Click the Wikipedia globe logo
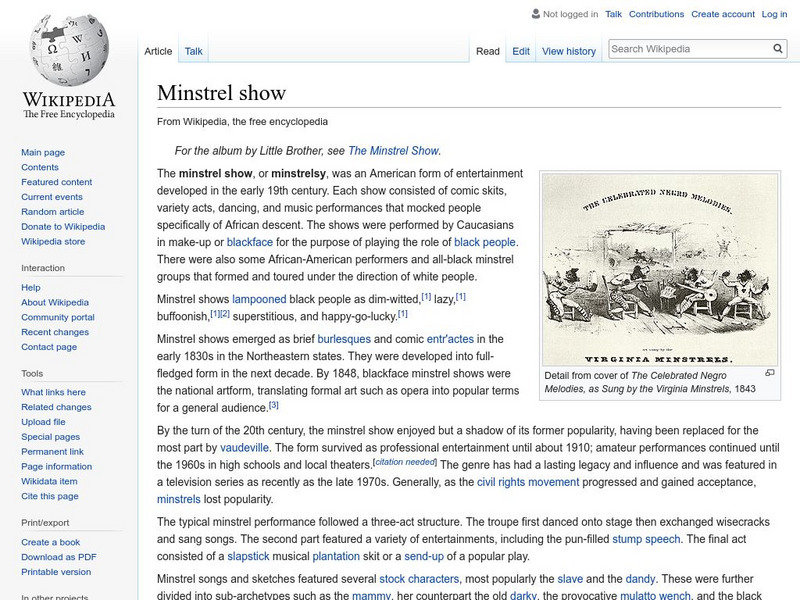800x600 pixels. click(69, 50)
